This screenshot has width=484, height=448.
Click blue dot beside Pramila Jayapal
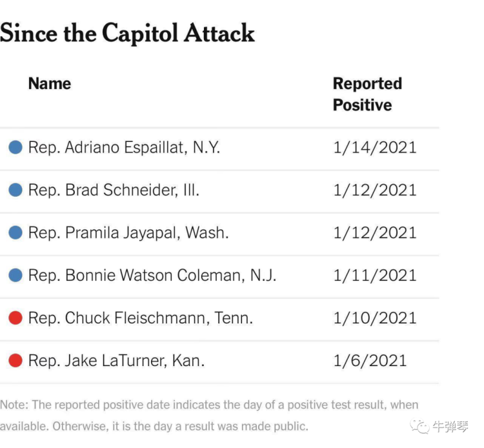pos(15,232)
